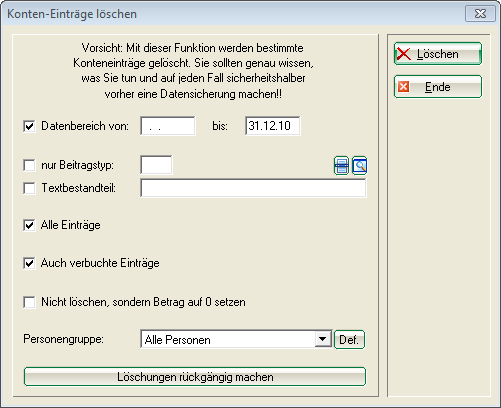The image size is (501, 408).
Task: Expand the Personengruppe dropdown arrow
Action: [x=322, y=339]
